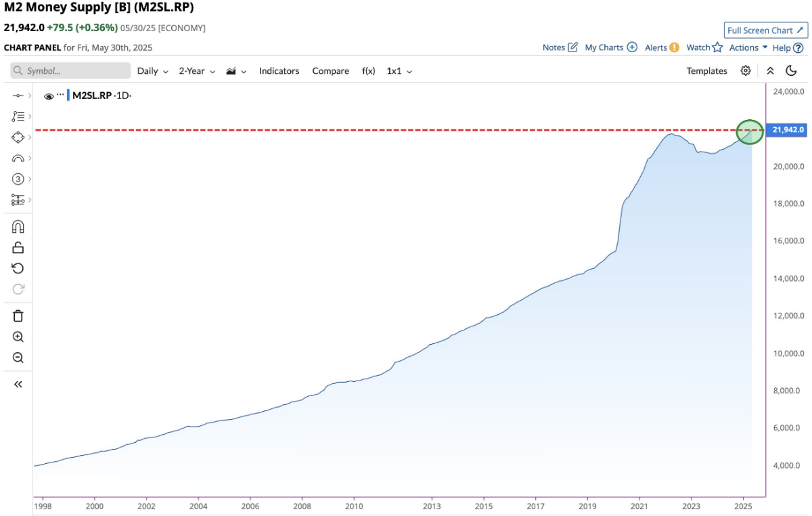Select the magnet snap tool icon

(18, 227)
